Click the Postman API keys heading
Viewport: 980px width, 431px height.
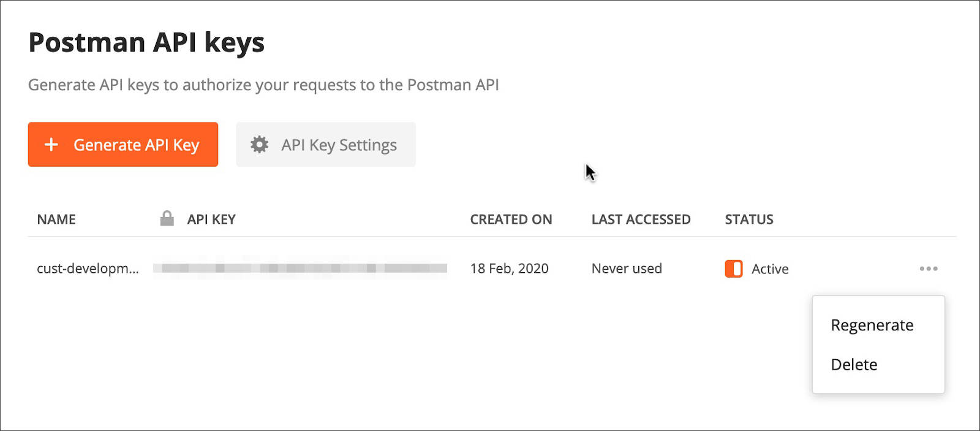146,43
